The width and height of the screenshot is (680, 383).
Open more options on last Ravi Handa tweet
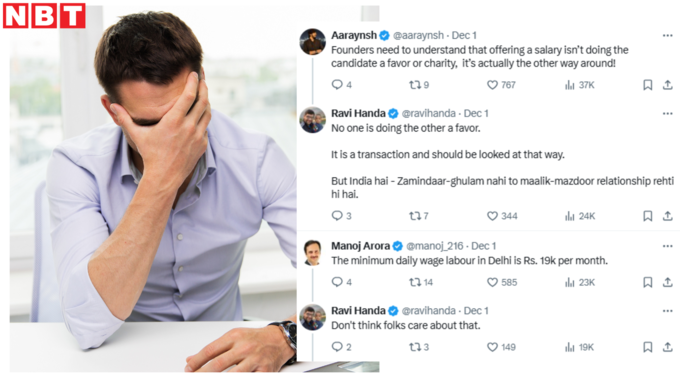[667, 311]
